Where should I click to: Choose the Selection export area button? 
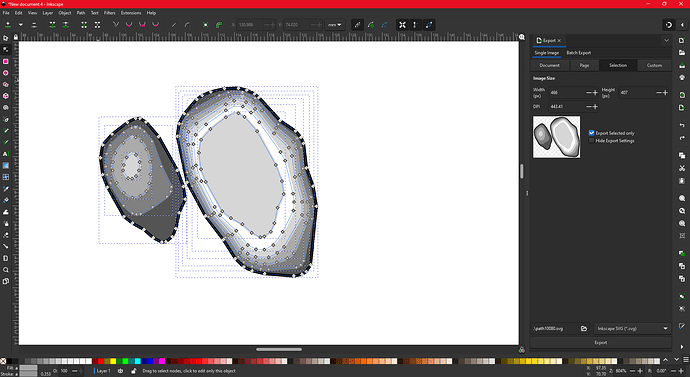(618, 65)
